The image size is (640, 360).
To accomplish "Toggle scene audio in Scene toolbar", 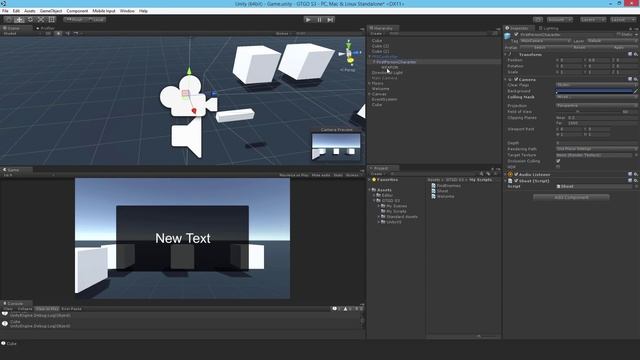I will tap(67, 33).
